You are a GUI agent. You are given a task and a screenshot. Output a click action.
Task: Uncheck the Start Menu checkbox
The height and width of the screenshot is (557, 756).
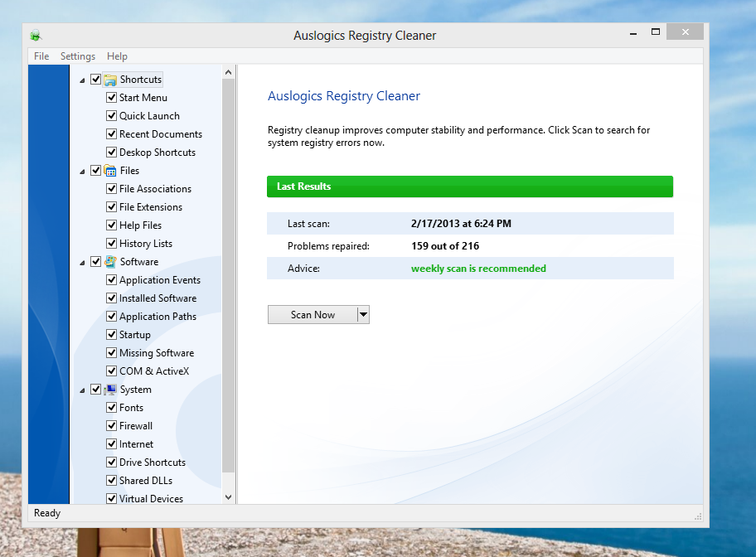[x=111, y=98]
